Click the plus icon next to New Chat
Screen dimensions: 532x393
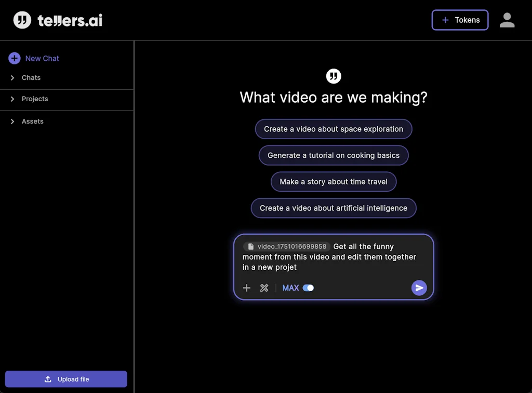[14, 58]
